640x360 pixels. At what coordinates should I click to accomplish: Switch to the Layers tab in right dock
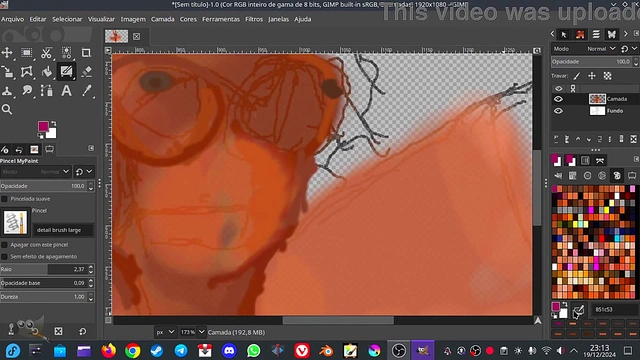point(596,34)
